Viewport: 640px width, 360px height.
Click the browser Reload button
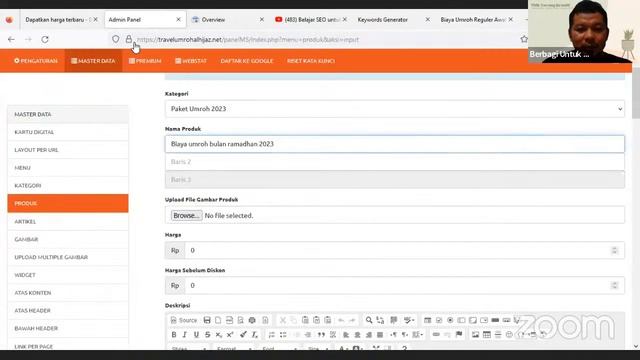[45, 40]
